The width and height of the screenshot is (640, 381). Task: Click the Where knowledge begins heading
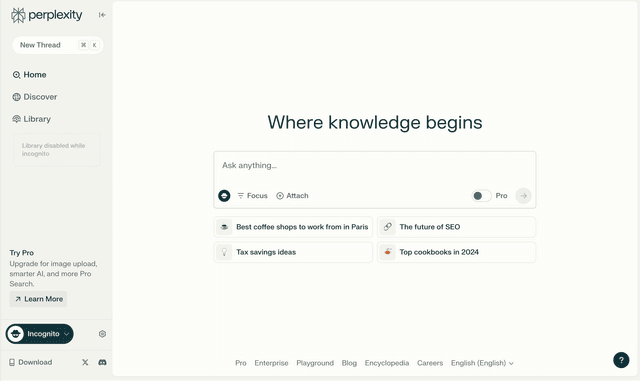(375, 123)
